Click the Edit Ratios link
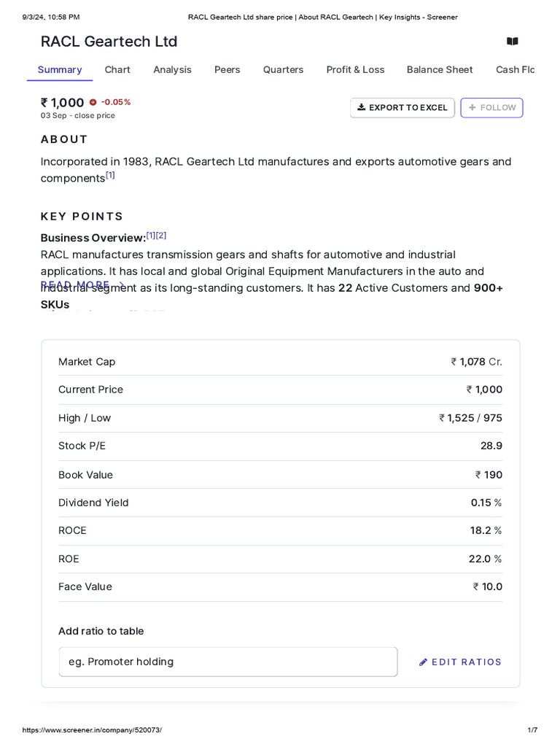 click(x=467, y=662)
